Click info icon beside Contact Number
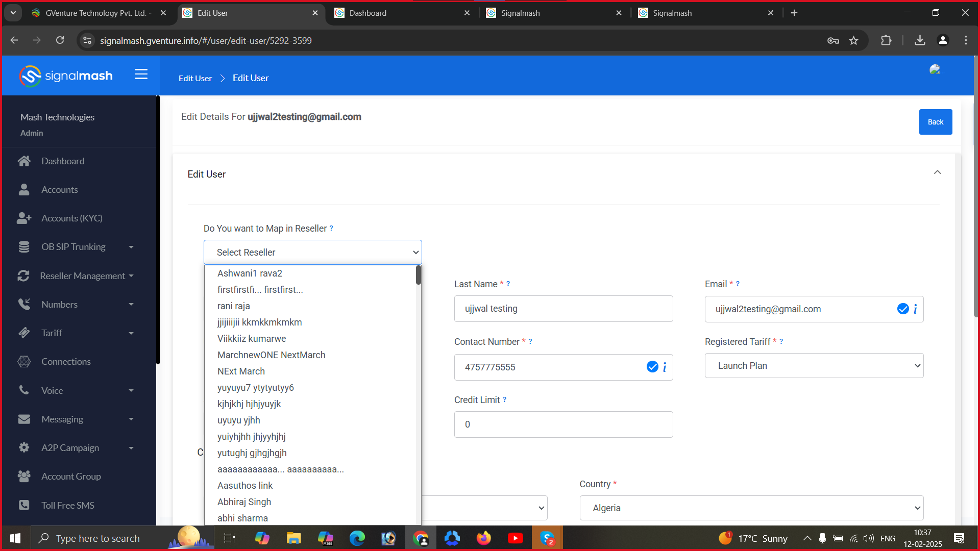 coord(665,367)
